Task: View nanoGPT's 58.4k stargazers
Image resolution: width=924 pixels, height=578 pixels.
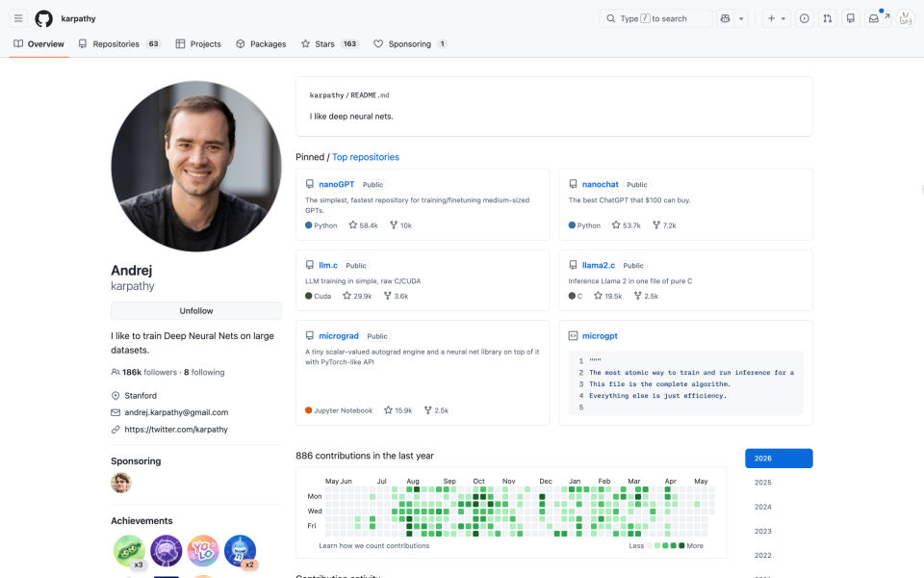Action: coord(363,225)
